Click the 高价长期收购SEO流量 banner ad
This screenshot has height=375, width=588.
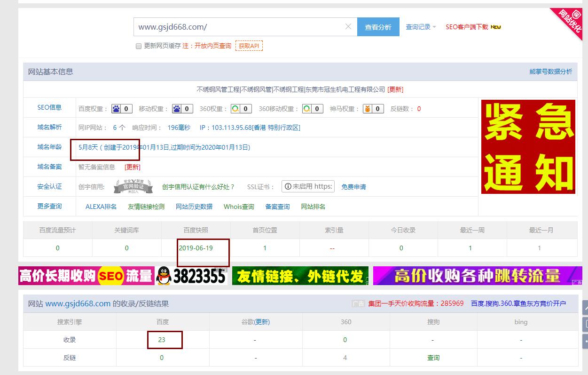pos(86,276)
